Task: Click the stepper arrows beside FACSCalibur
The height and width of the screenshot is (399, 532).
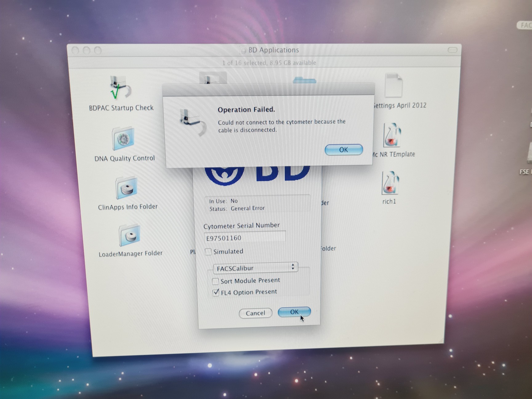Action: click(293, 267)
